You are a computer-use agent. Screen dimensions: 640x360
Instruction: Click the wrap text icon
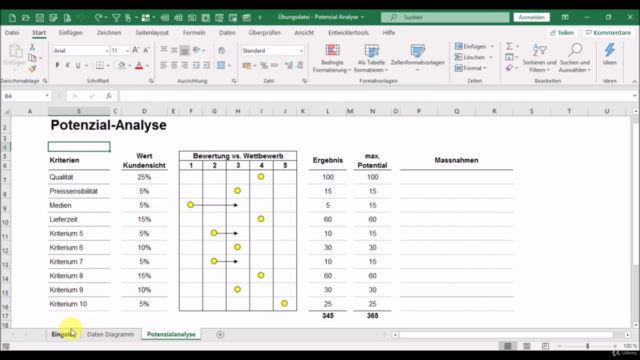point(222,50)
